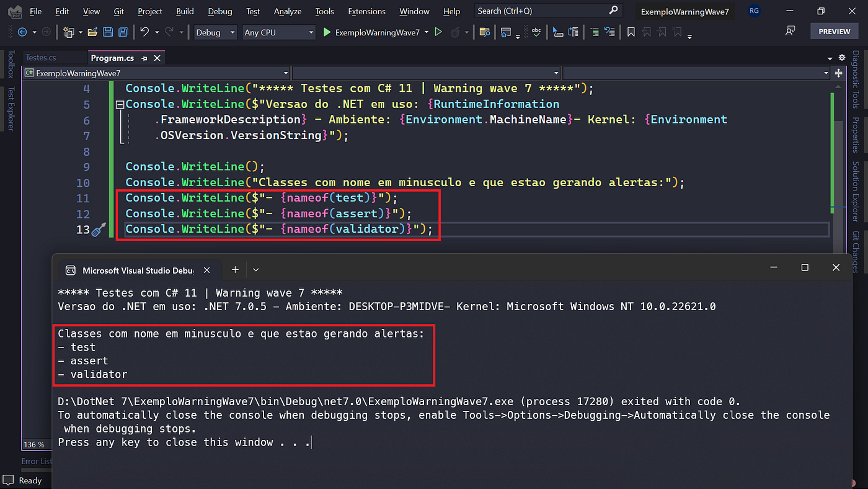The image size is (868, 489).
Task: Open the RG account profile badge
Action: (754, 11)
